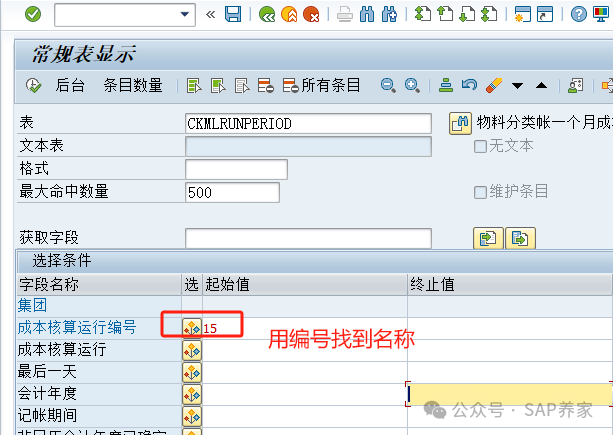Click 起始值 cell containing 15

tap(305, 328)
